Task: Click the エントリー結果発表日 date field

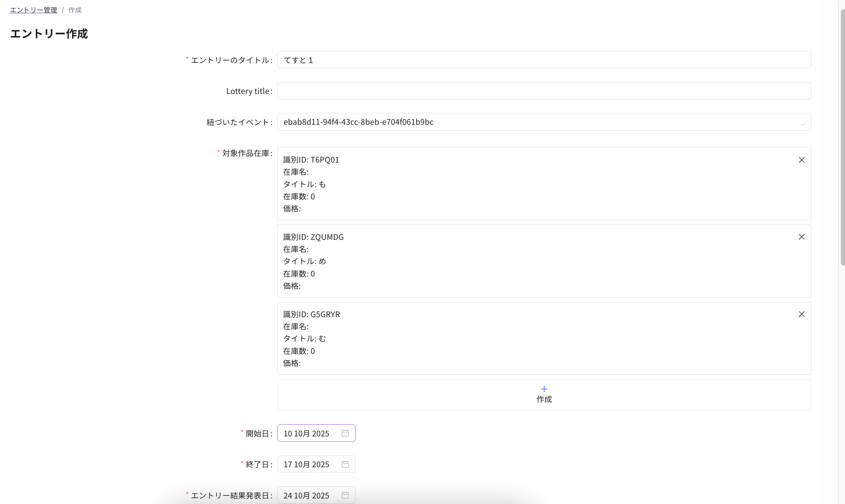Action: point(308,495)
